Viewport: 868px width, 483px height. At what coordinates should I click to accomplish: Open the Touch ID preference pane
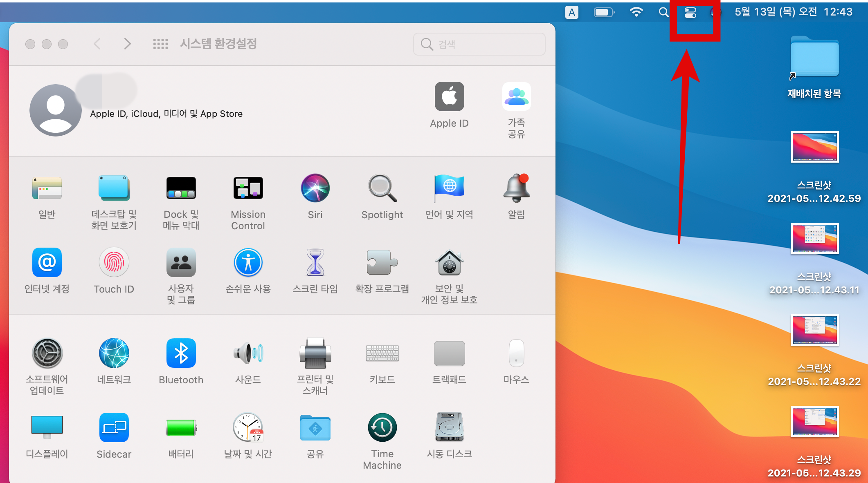114,263
